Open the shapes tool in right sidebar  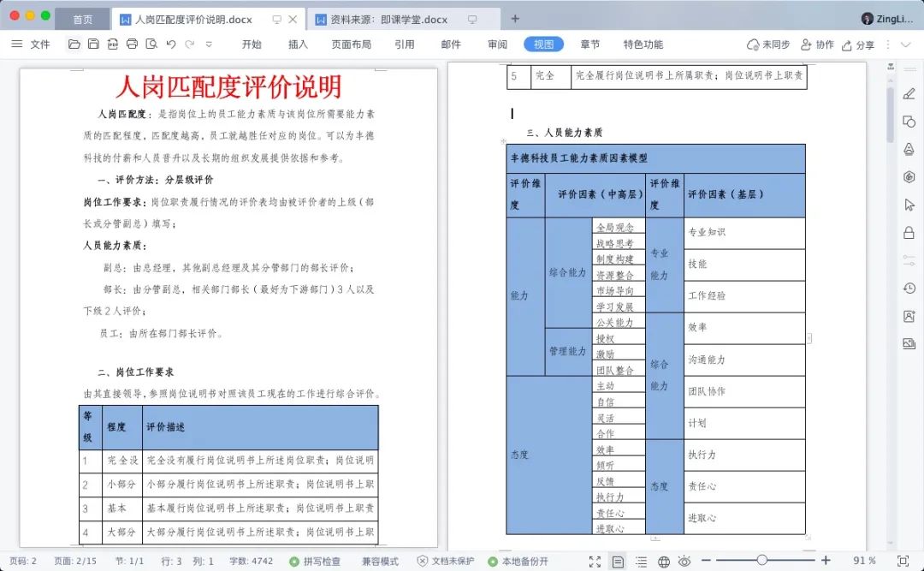pyautogui.click(x=909, y=122)
